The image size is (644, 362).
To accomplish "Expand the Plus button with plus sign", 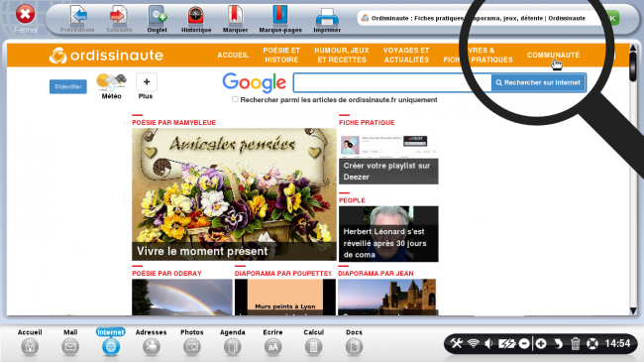I will (147, 82).
